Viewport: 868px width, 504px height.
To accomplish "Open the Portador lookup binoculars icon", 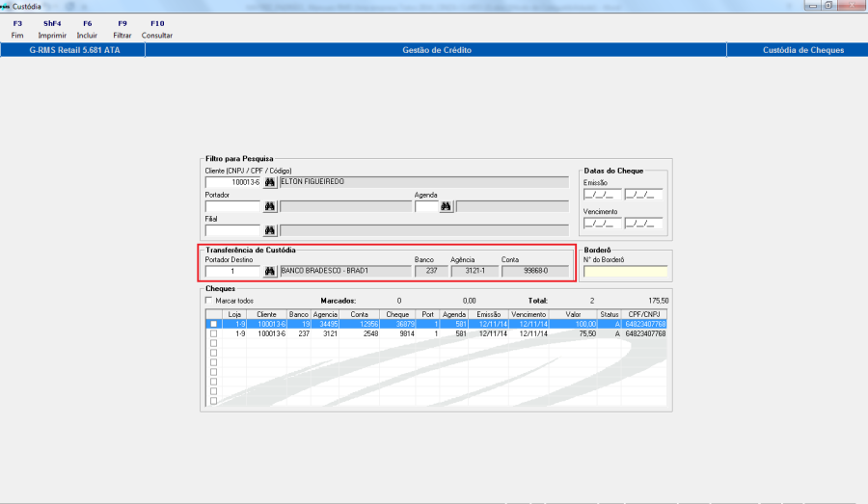I will 270,206.
